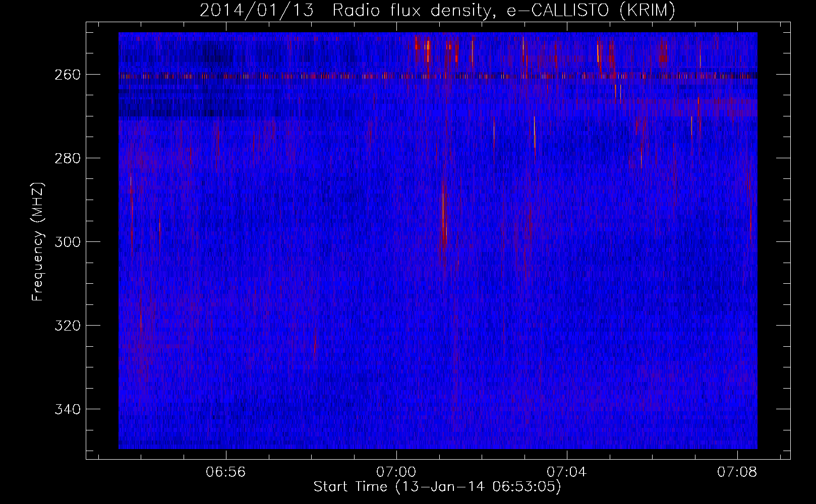Click the 07:04 time tick label

(567, 472)
